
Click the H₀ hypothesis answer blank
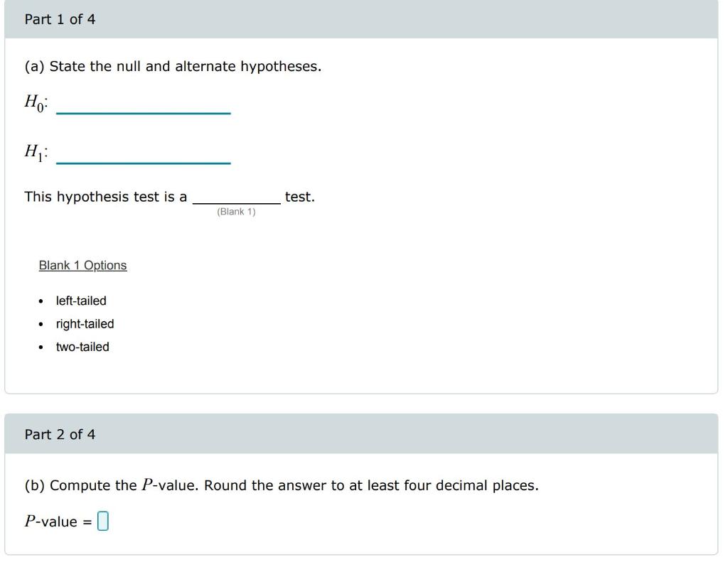coord(142,109)
